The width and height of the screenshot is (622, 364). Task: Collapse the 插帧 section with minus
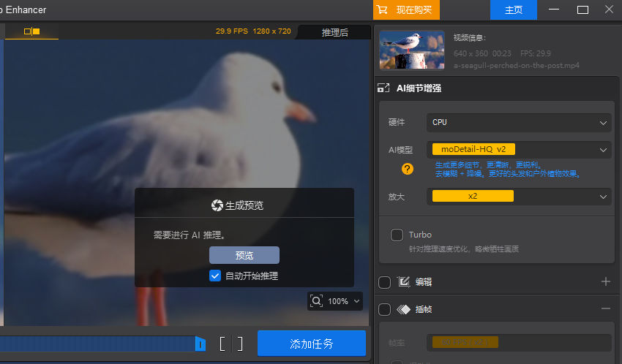tap(605, 308)
